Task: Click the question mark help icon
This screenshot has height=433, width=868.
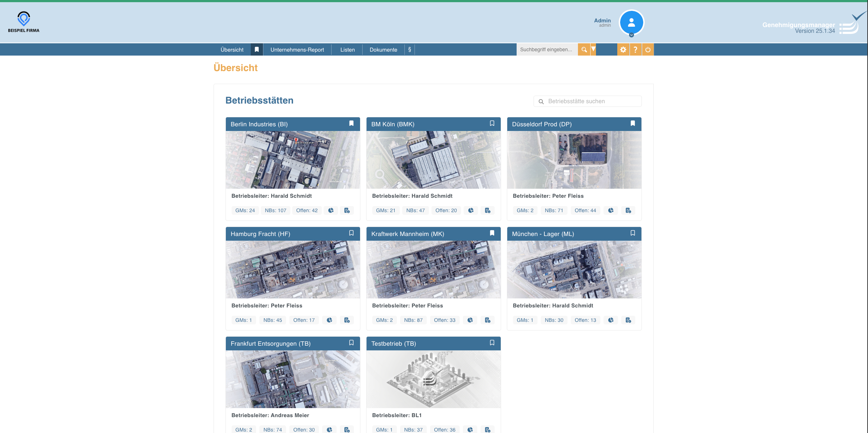Action: point(635,49)
